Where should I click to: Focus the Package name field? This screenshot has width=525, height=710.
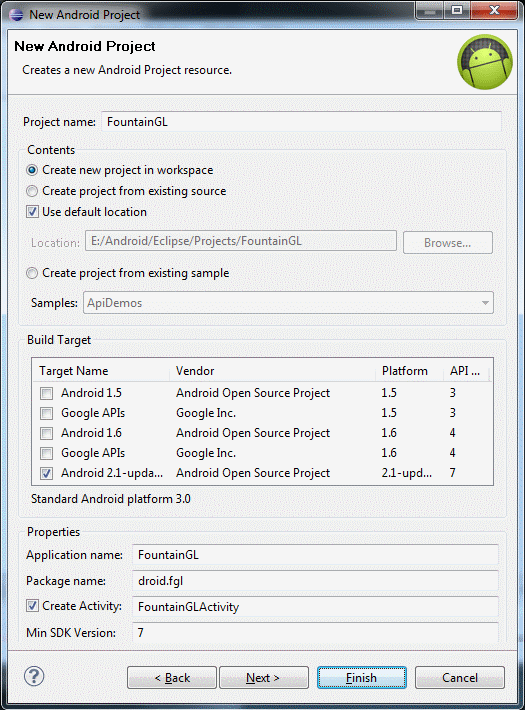click(315, 580)
